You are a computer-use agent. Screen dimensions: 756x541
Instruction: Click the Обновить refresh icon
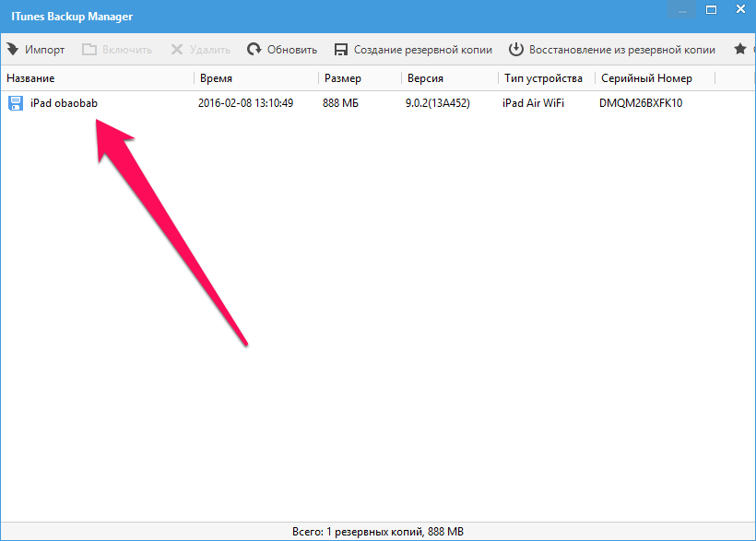point(254,50)
